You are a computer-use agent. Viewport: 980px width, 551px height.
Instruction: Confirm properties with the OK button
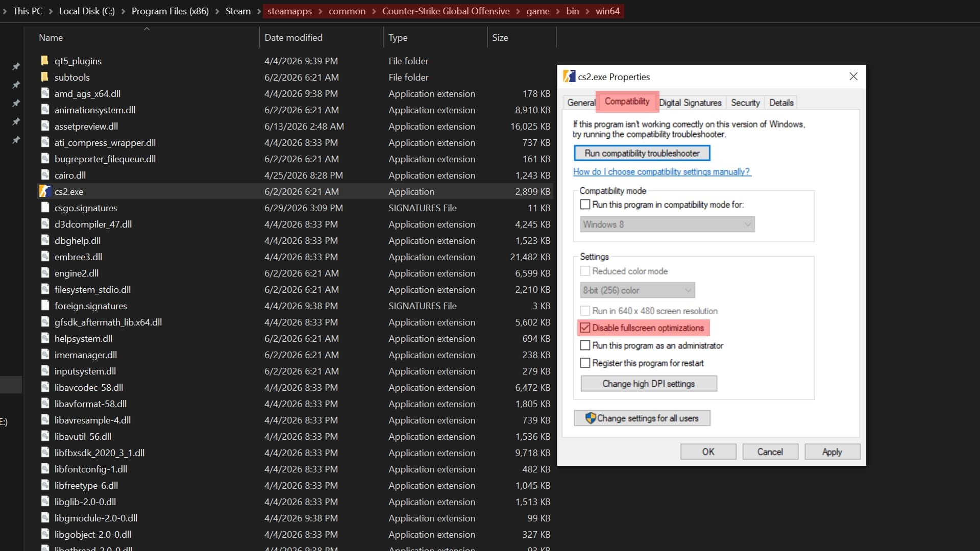[708, 452]
